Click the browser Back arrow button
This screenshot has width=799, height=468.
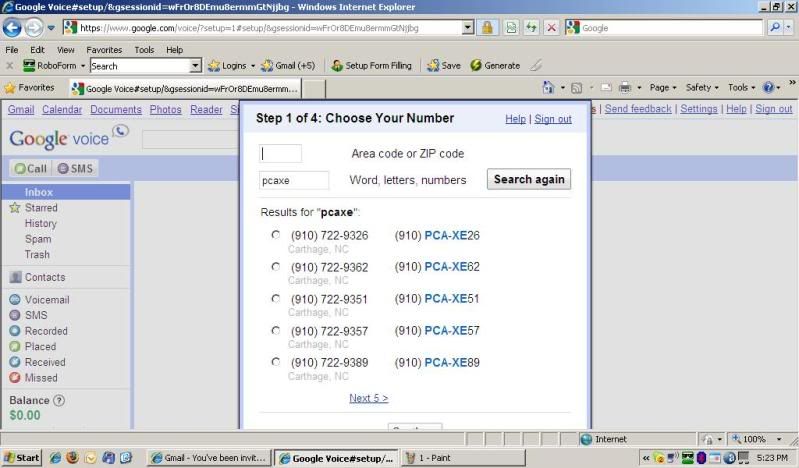12,28
